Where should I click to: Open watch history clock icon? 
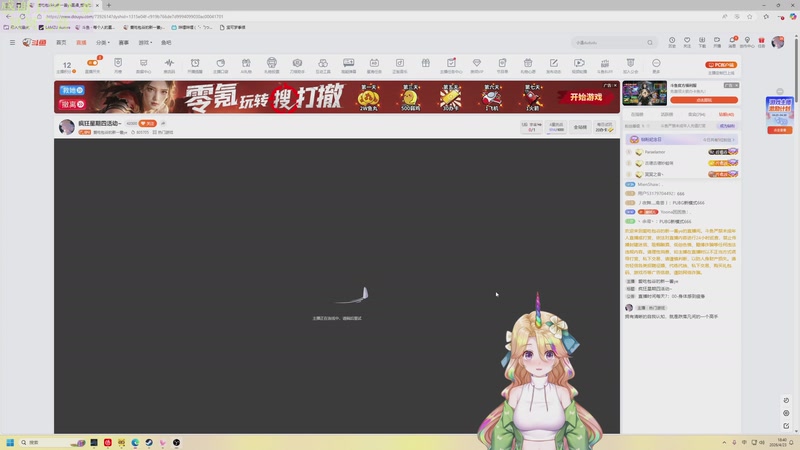pos(672,42)
